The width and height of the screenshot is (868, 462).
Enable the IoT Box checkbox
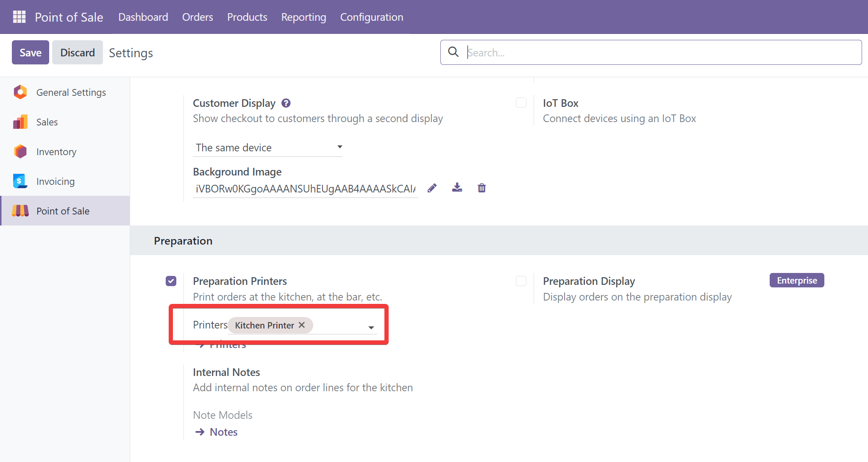(521, 103)
